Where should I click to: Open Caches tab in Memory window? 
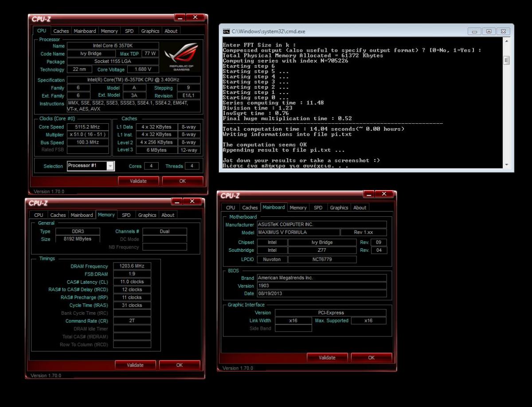pyautogui.click(x=58, y=215)
